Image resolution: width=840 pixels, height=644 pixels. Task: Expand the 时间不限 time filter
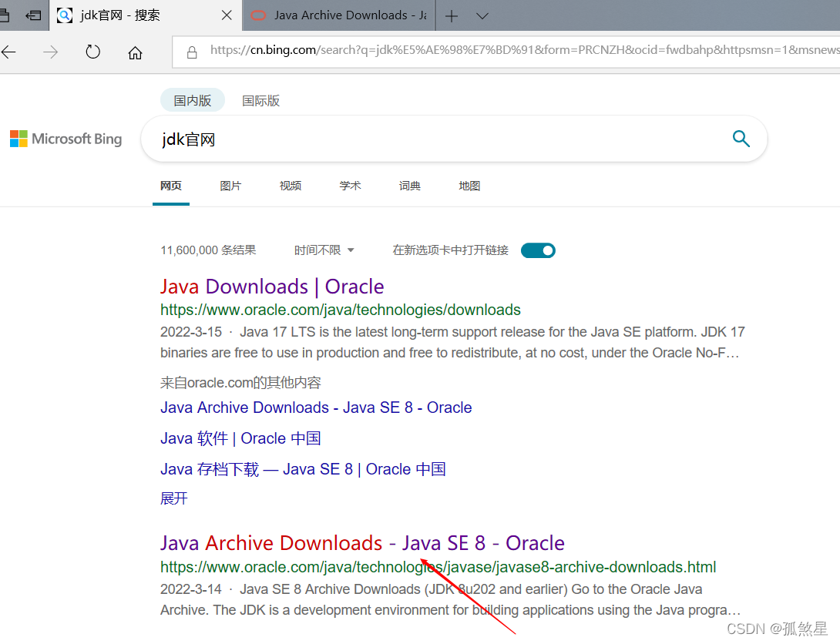pos(324,250)
